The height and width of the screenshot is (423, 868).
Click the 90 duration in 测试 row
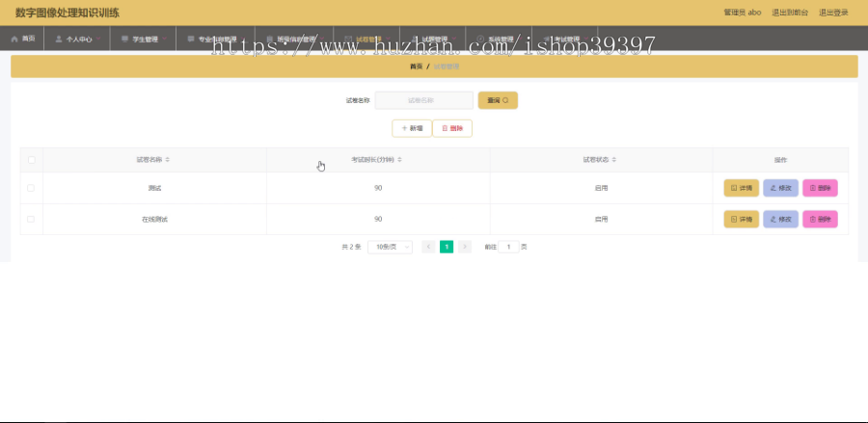coord(378,188)
